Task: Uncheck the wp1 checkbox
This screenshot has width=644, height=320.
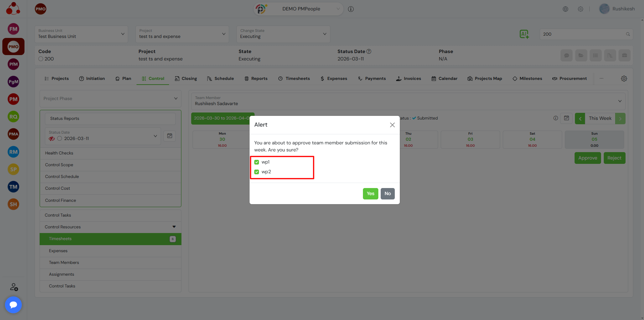Action: (257, 162)
